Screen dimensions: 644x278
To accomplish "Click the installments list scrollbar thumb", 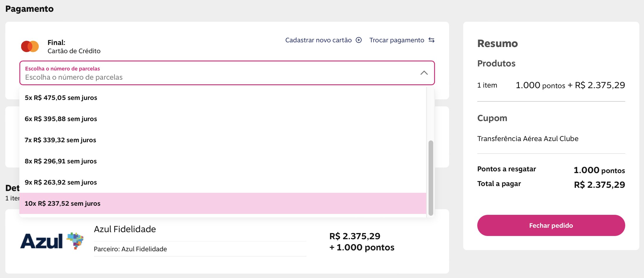I will tap(431, 178).
